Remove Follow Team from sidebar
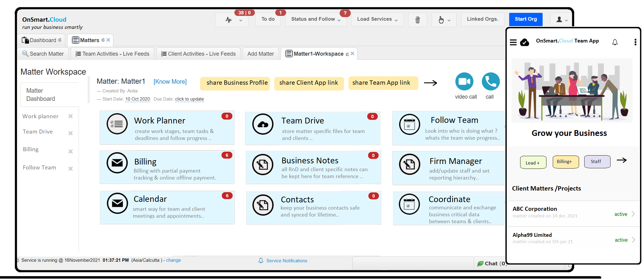Viewport: 644px width, 279px height. (70, 169)
